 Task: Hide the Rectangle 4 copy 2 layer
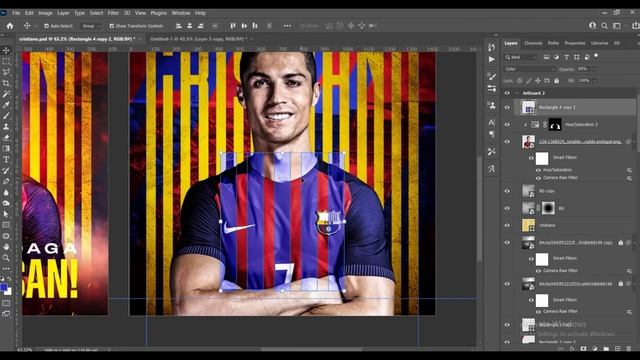(x=507, y=107)
